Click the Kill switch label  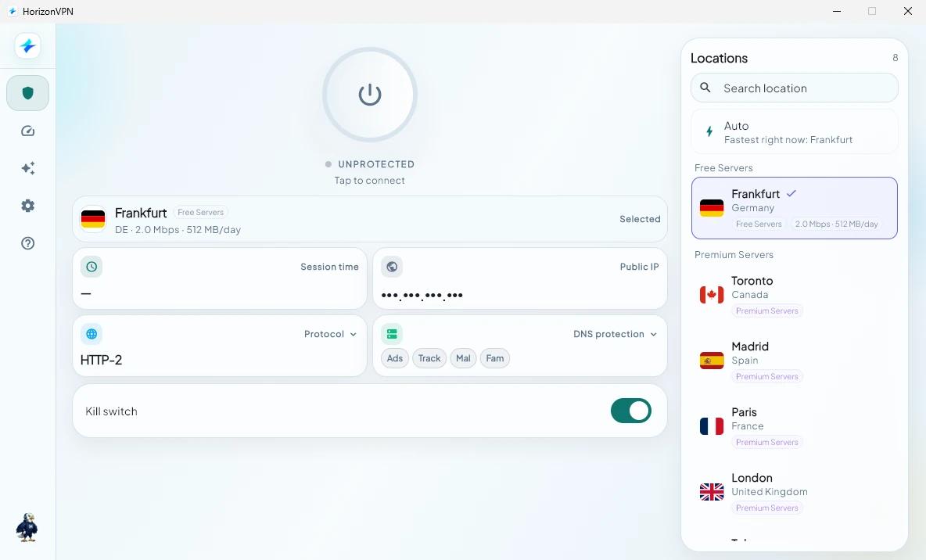[111, 411]
